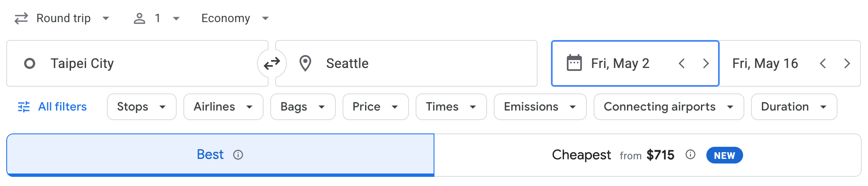Swap origin and destination cities
Image resolution: width=868 pixels, height=186 pixels.
coord(272,63)
